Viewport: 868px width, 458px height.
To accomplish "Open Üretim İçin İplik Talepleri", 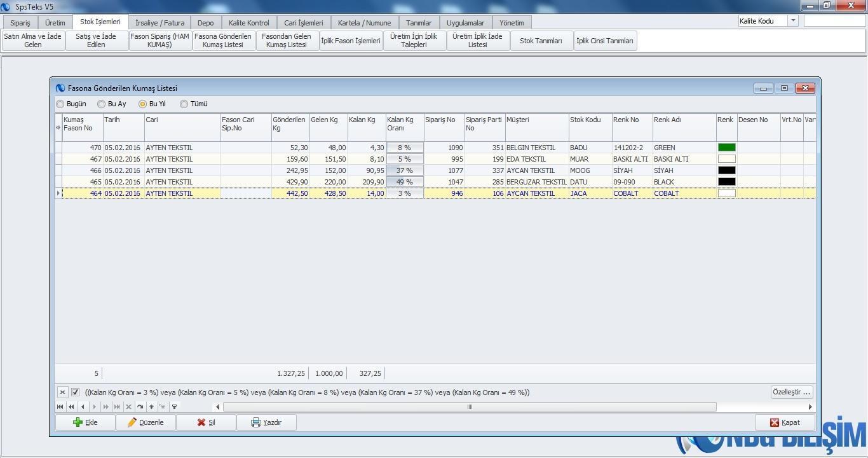I will tap(414, 41).
